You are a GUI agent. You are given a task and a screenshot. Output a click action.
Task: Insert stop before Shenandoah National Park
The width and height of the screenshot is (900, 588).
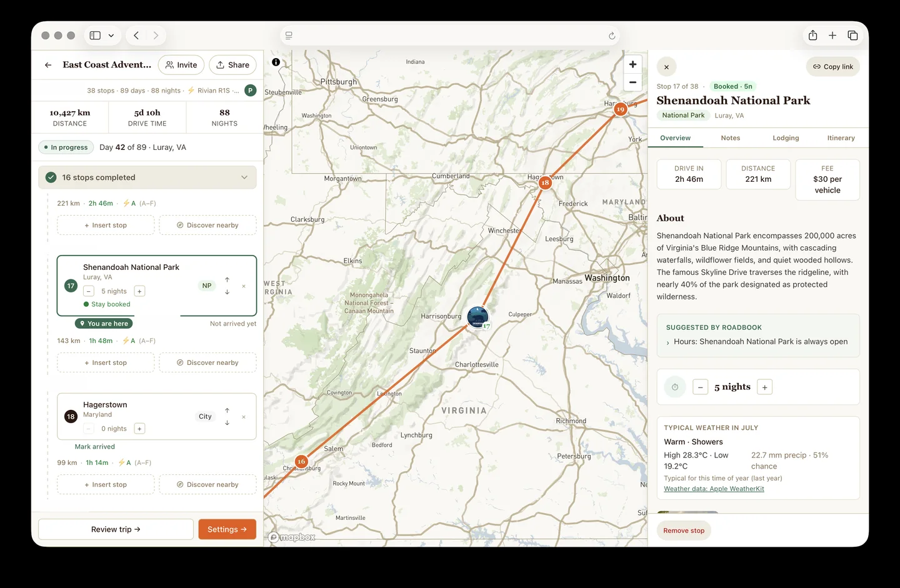[106, 226]
